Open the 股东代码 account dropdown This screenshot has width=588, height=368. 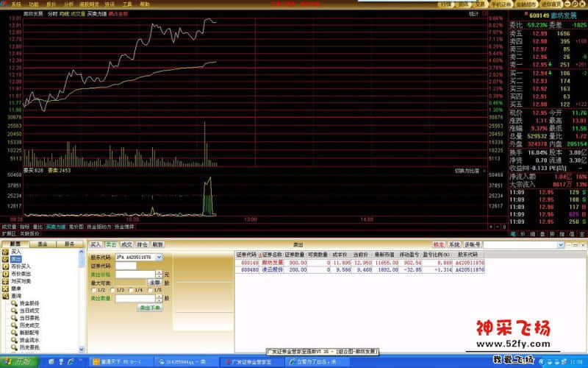tap(159, 258)
